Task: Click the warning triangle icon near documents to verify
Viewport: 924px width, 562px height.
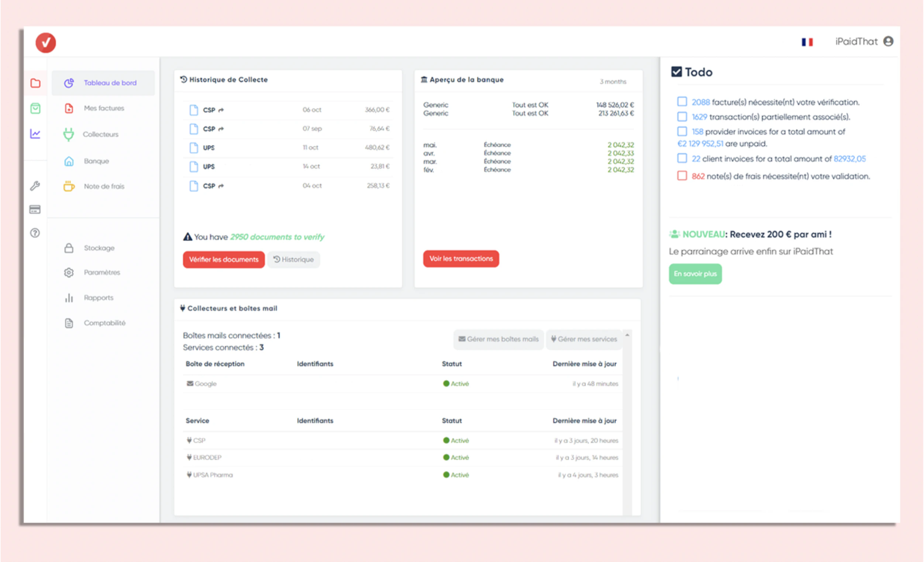Action: (x=187, y=237)
